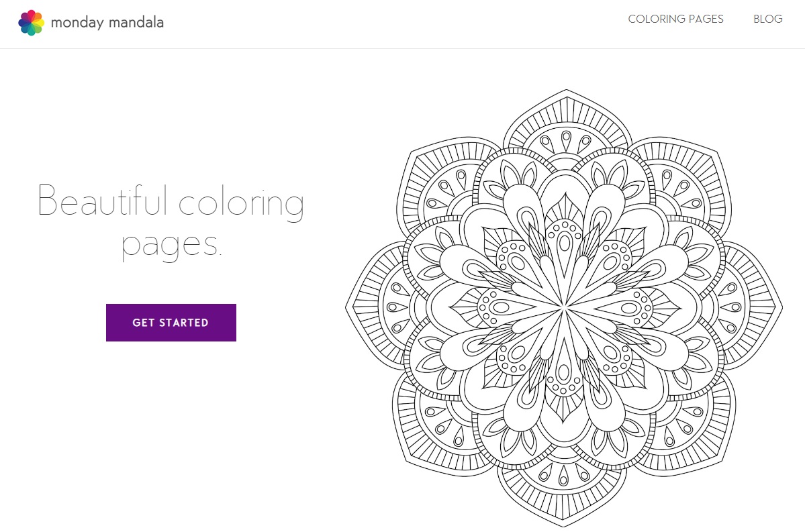Click the BLOG text in the top-right corner
This screenshot has width=805, height=532.
pos(767,19)
